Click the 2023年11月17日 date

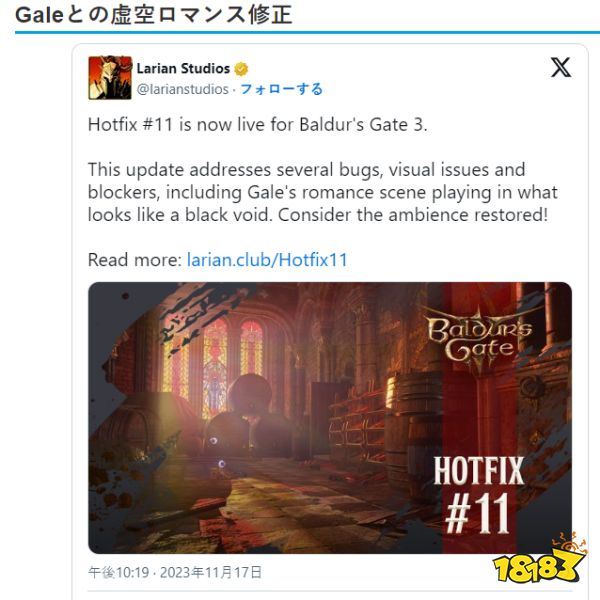[211, 572]
